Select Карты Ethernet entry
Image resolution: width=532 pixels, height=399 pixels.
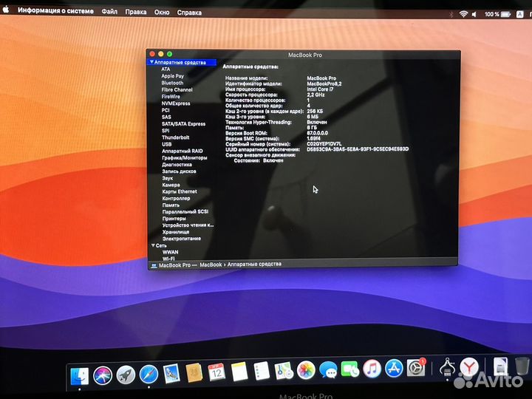tap(180, 191)
